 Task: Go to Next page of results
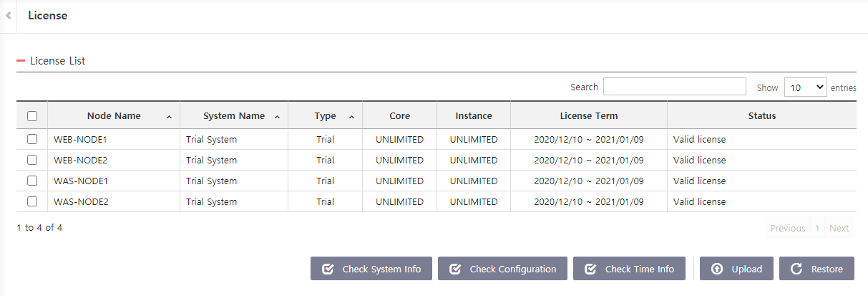[839, 229]
